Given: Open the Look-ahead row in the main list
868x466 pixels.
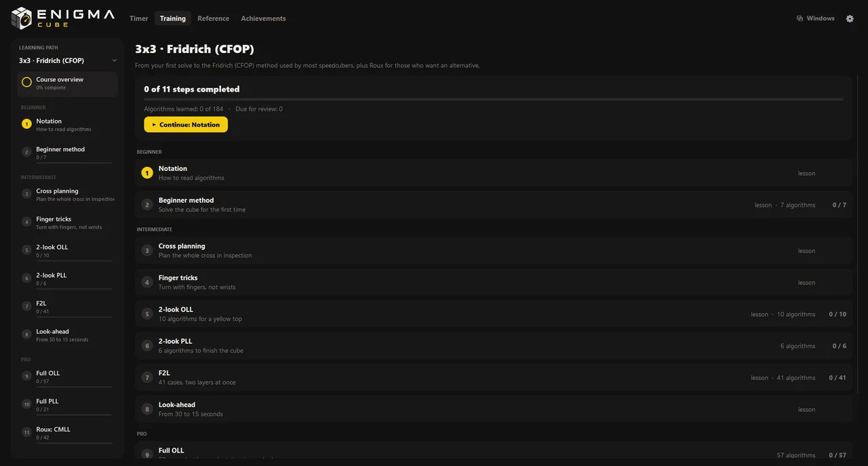Looking at the screenshot, I should pyautogui.click(x=494, y=409).
